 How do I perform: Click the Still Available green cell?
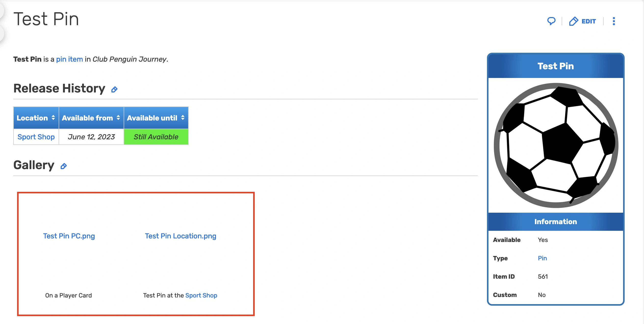(156, 137)
